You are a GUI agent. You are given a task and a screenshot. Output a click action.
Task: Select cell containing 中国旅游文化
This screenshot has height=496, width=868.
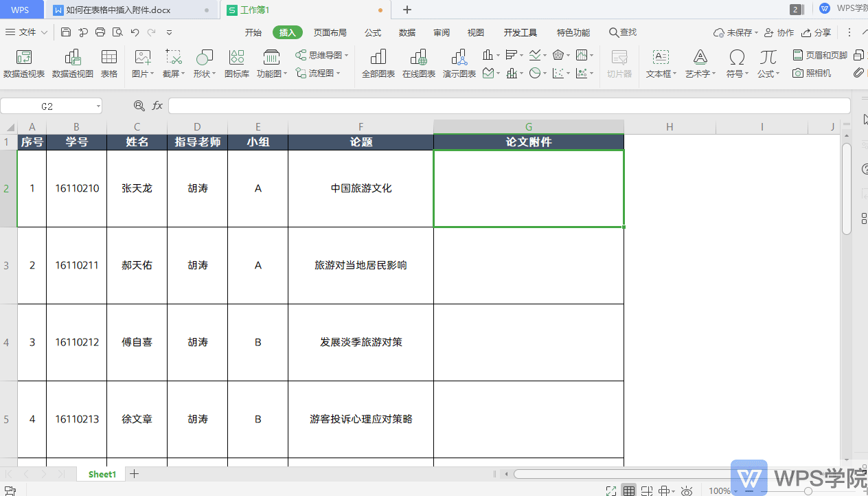click(x=361, y=188)
